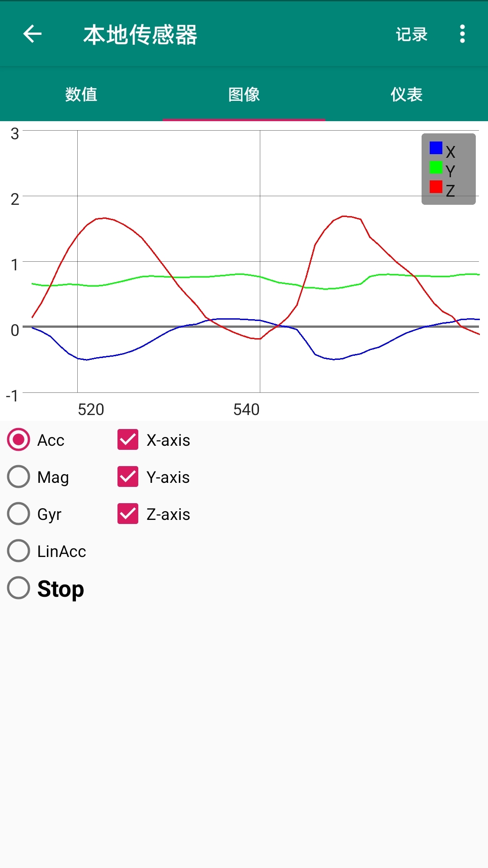The width and height of the screenshot is (488, 868).
Task: Click the green Y legend swatch
Action: click(x=436, y=168)
